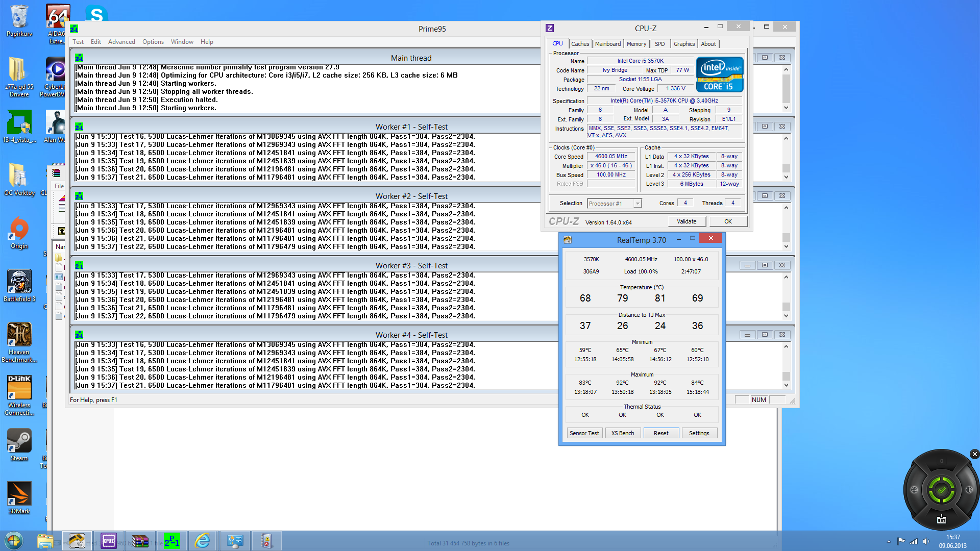Open the network signal tray icon

(x=914, y=541)
